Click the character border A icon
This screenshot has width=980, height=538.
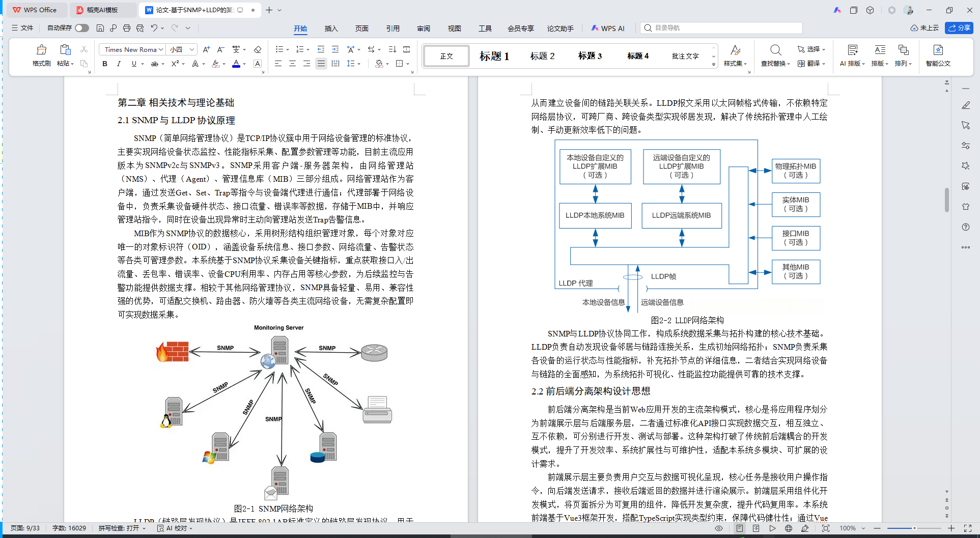pos(258,64)
